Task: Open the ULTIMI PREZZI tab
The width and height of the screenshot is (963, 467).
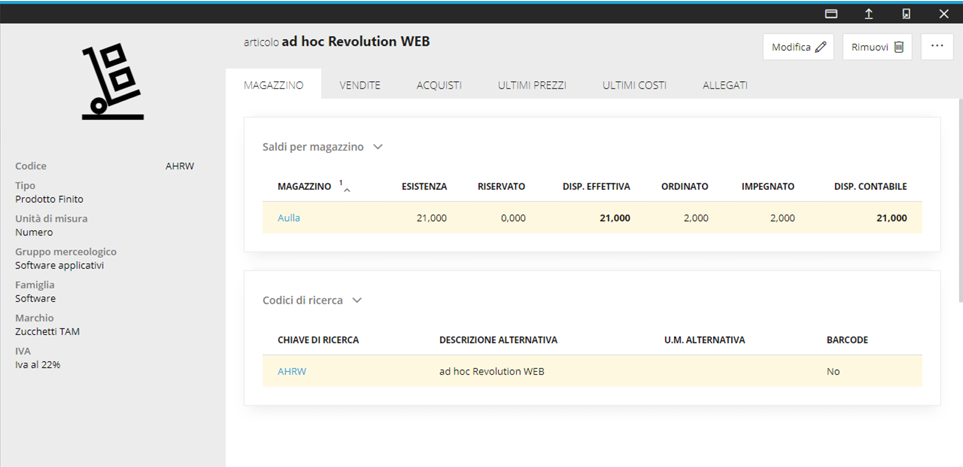Action: pyautogui.click(x=532, y=85)
